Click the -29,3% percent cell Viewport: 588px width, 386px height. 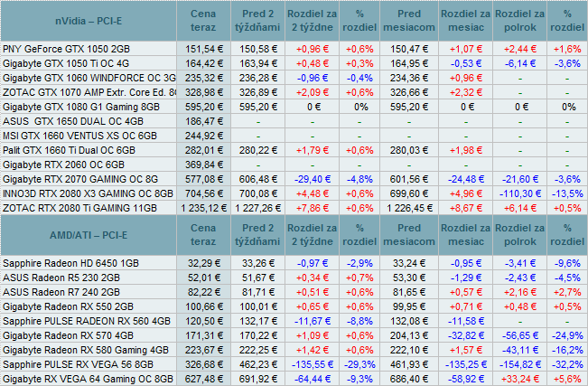[x=359, y=364]
